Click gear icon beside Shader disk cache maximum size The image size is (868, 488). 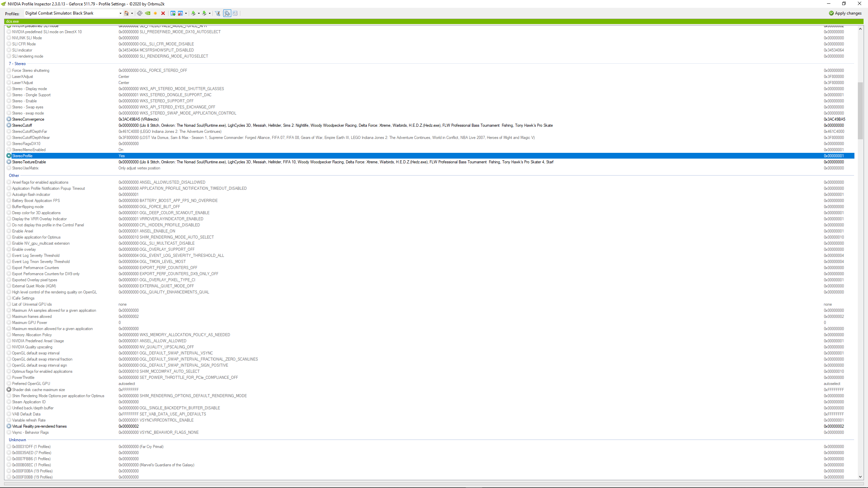click(9, 390)
